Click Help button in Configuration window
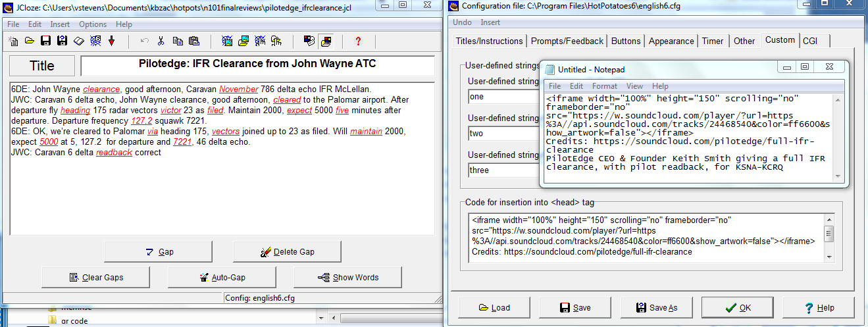Screen dimensions: 868x327 point(819,307)
